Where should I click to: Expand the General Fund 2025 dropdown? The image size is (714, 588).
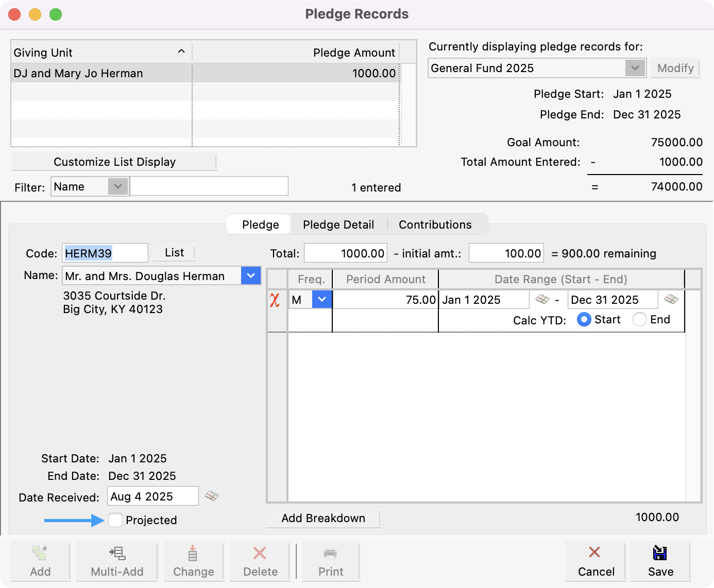tap(635, 68)
